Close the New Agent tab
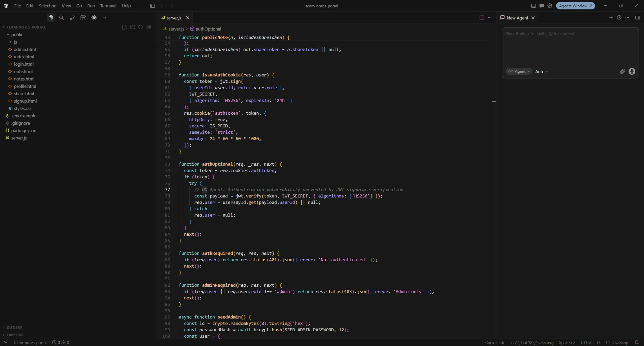 click(x=533, y=18)
